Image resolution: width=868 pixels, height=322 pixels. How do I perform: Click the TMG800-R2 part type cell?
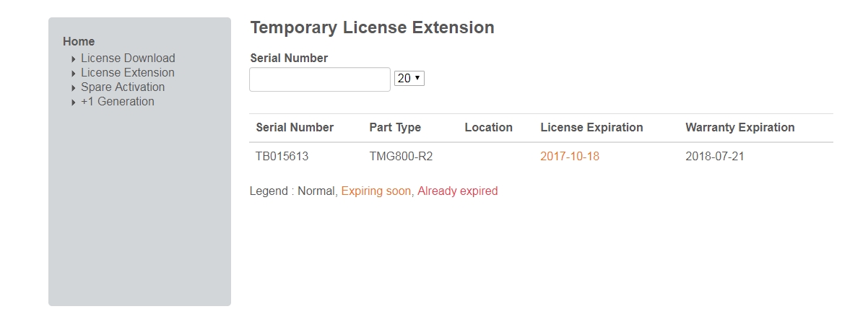click(x=401, y=156)
